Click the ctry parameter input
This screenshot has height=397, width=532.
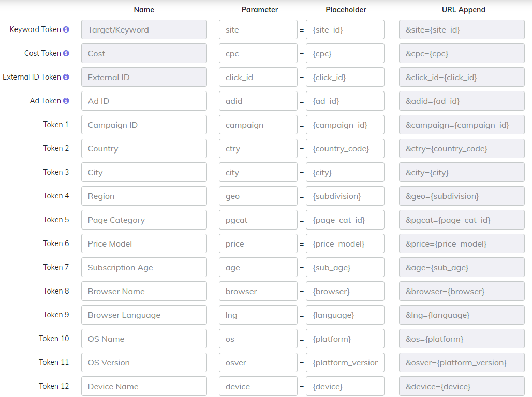tap(258, 148)
